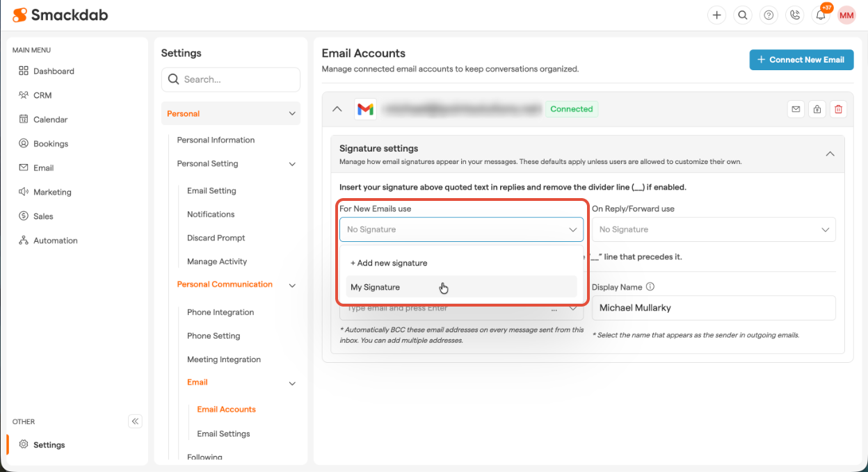Collapse the sidebar with double-chevron icon

(136, 421)
